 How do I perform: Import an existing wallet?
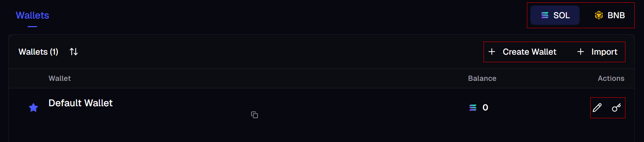tap(604, 52)
